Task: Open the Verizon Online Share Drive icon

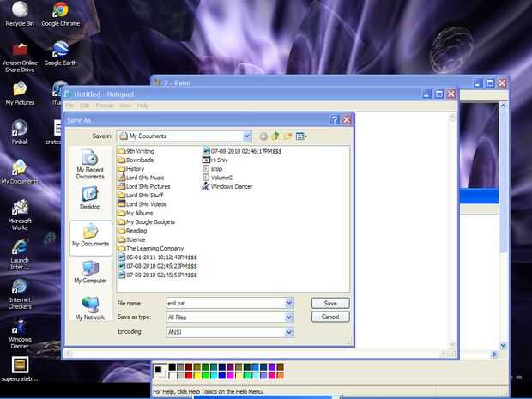Action: (x=20, y=57)
